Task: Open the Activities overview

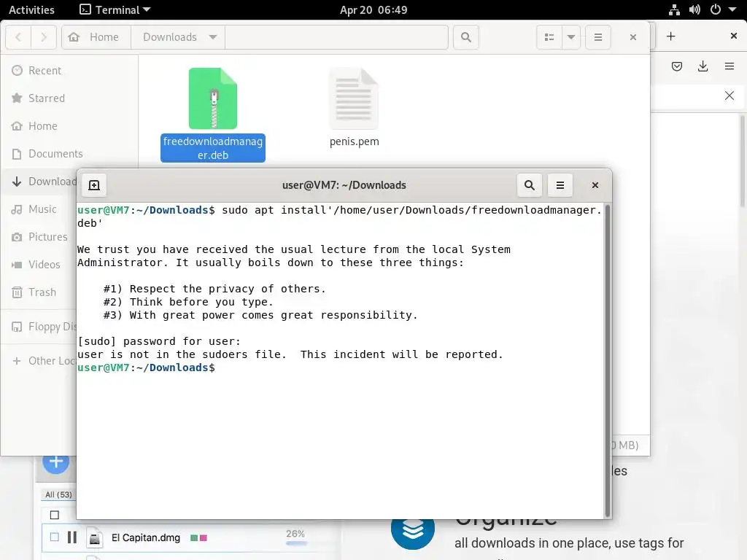Action: tap(31, 9)
